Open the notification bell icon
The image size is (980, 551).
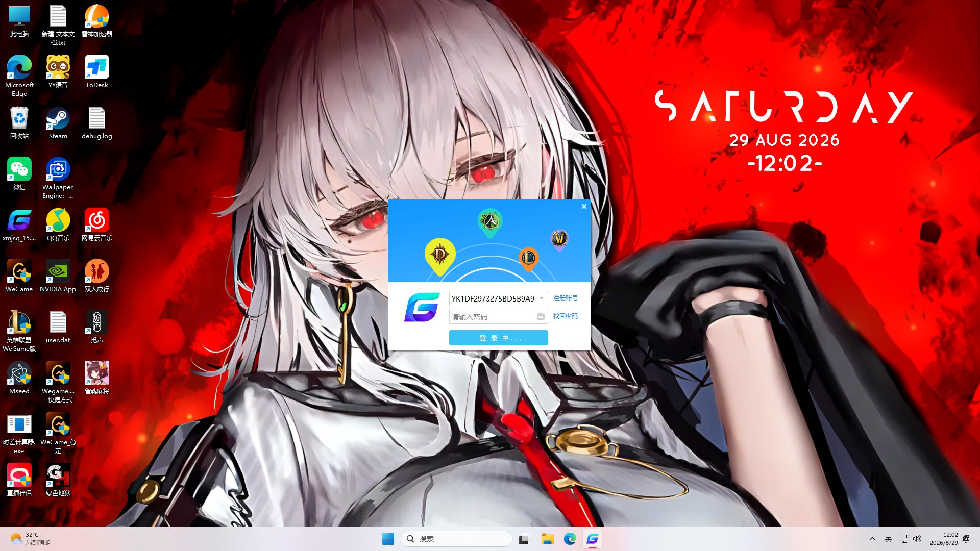966,539
